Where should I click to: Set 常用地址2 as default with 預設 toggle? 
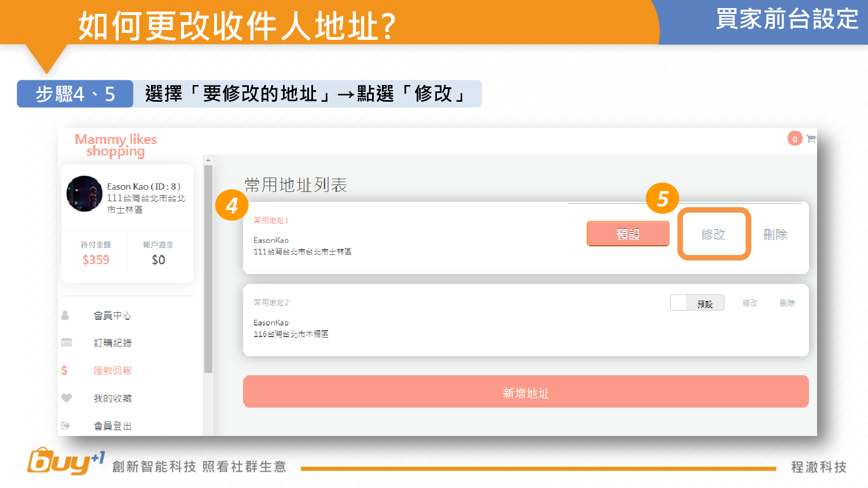coord(697,303)
